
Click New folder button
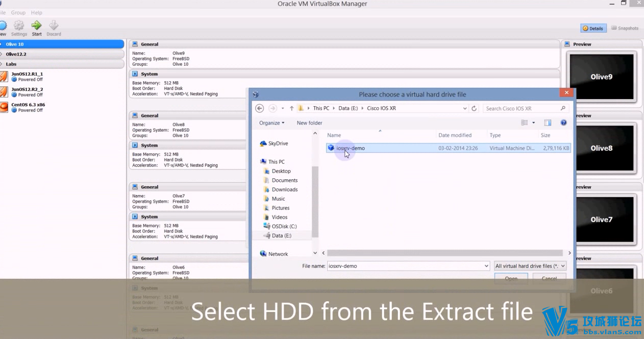[309, 123]
